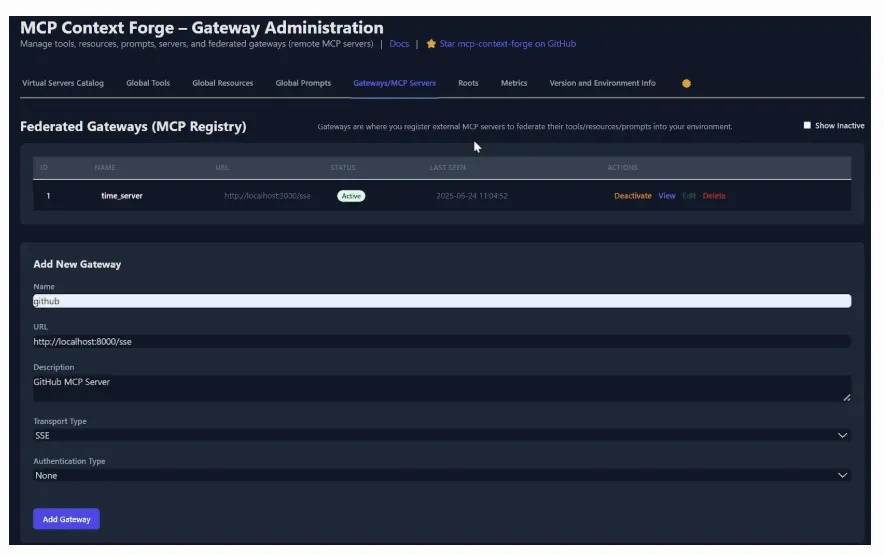Open the Roots tab
This screenshot has height=555, width=884.
click(x=468, y=83)
